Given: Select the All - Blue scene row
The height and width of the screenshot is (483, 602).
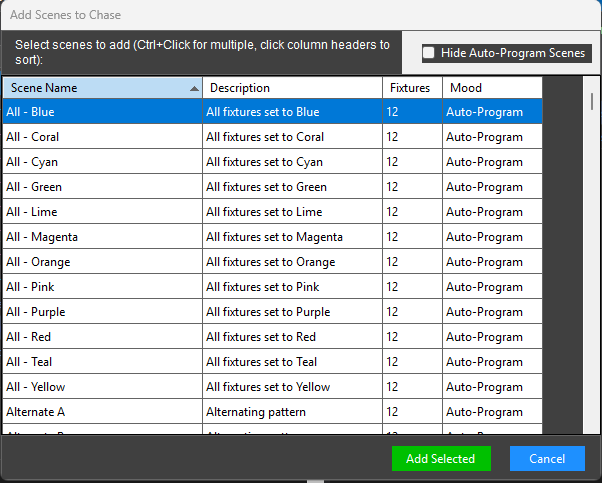Looking at the screenshot, I should point(100,112).
